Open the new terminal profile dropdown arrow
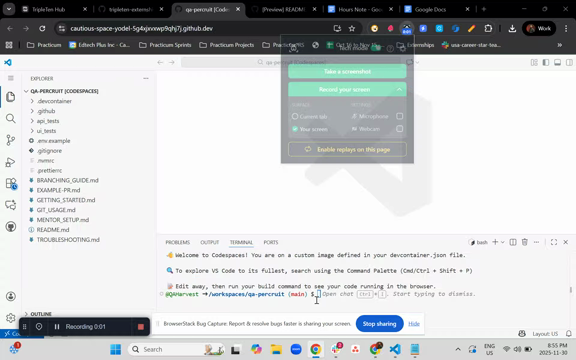 pyautogui.click(x=503, y=242)
